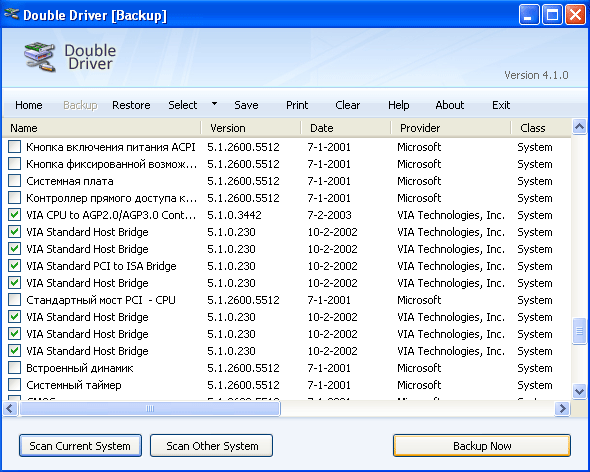Viewport: 590px width, 472px height.
Task: Click the Select menu item
Action: pyautogui.click(x=182, y=105)
